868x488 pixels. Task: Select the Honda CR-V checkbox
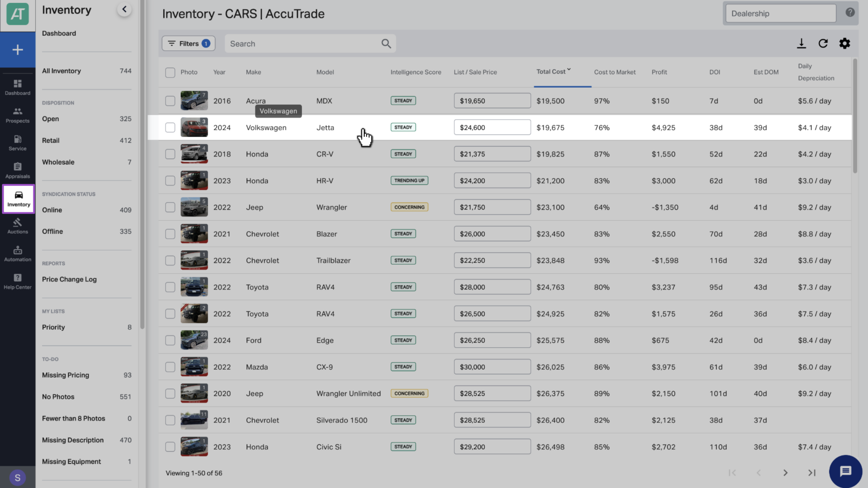tap(170, 154)
